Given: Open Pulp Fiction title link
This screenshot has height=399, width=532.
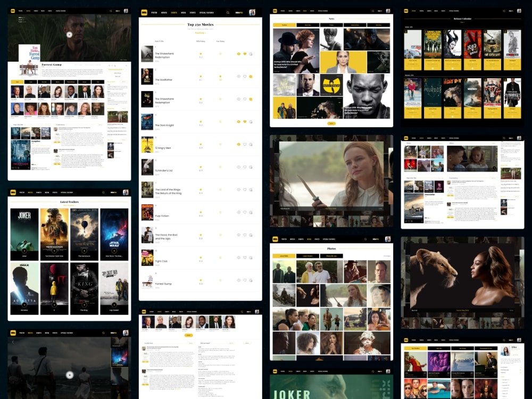Looking at the screenshot, I should 162,216.
